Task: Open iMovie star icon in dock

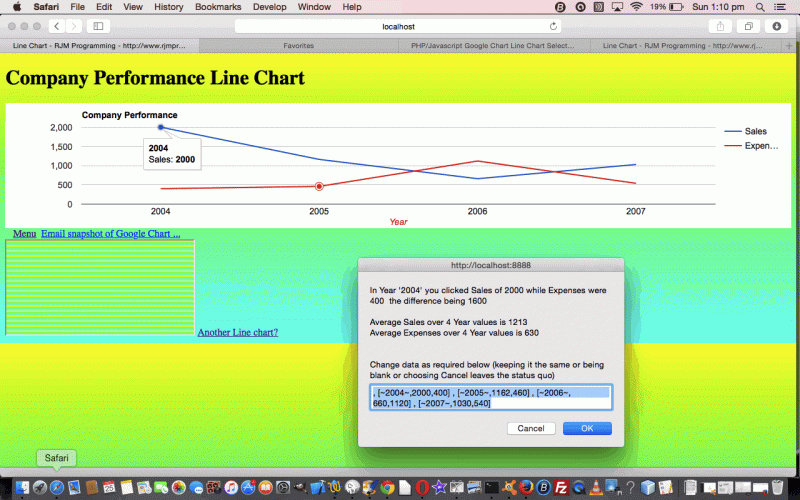Action: click(439, 488)
